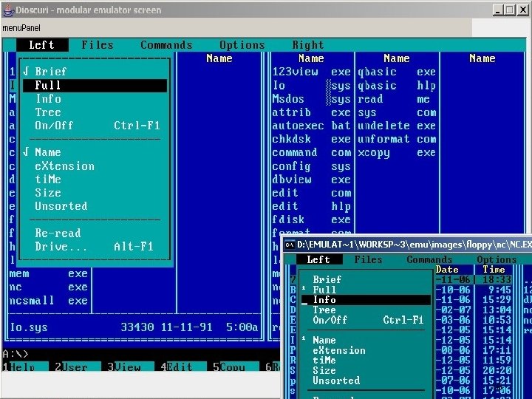Click Date column header in NC.EXE window

tap(447, 270)
